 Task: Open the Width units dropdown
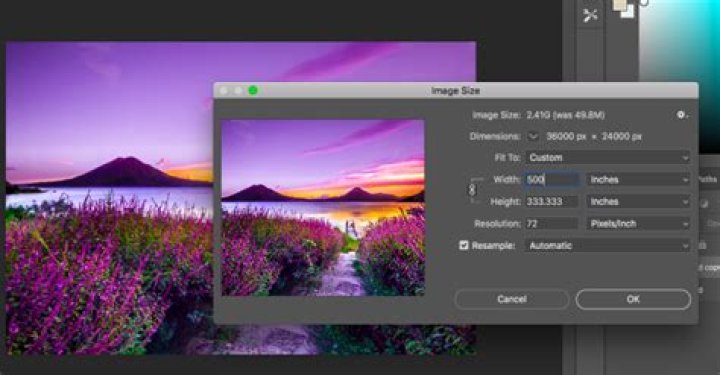pos(638,179)
